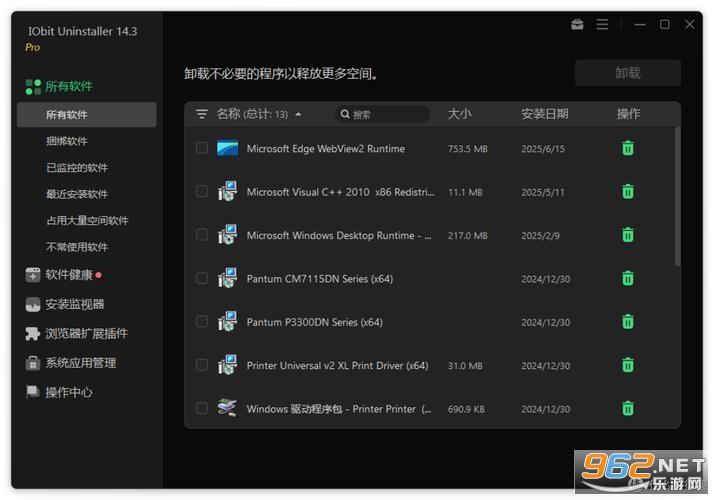This screenshot has height=500, width=714.
Task: Click the software list vertical scrollbar
Action: 677,196
